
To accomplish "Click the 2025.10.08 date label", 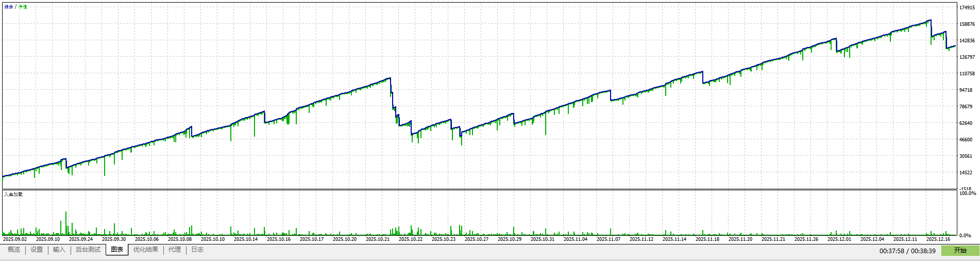I will coord(180,239).
